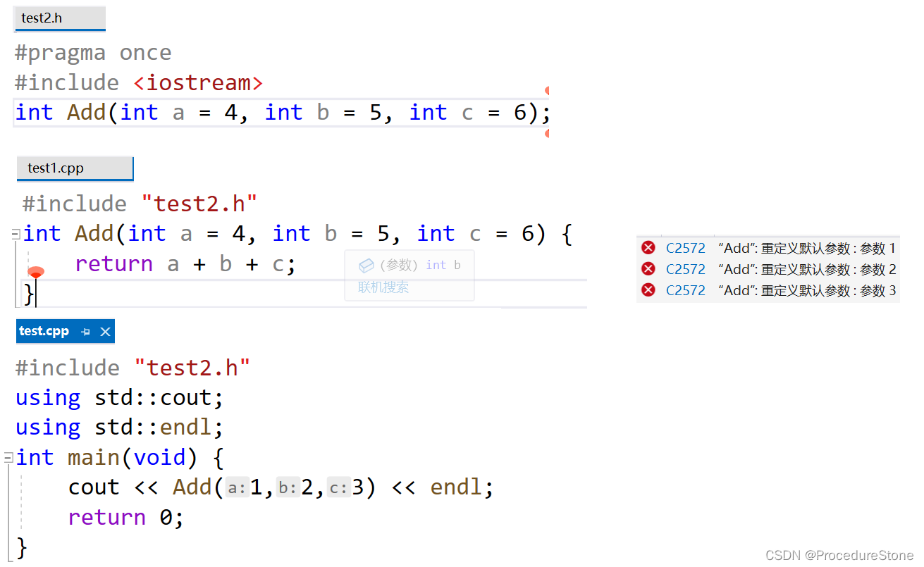Click <iostream> in test2.h include

click(x=198, y=83)
